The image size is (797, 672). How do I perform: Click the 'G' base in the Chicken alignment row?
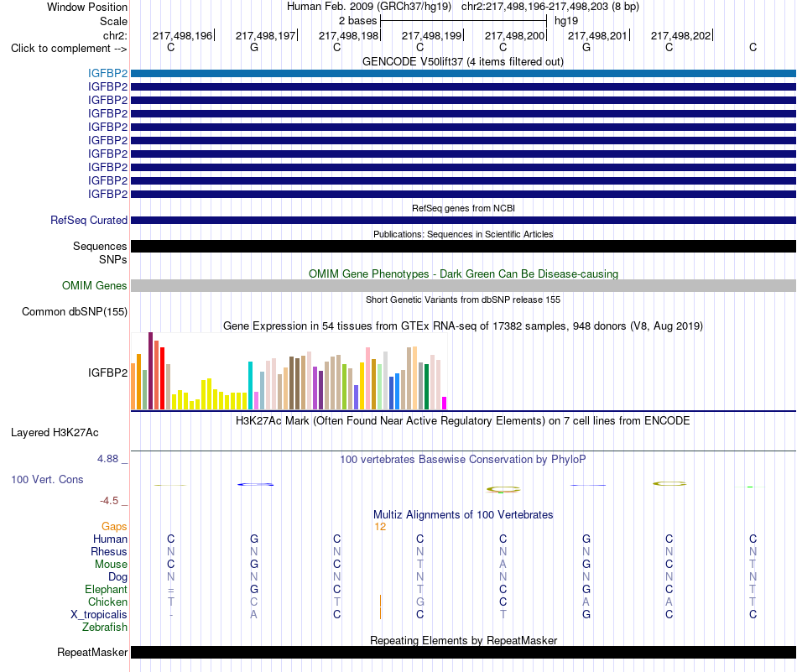coord(419,602)
